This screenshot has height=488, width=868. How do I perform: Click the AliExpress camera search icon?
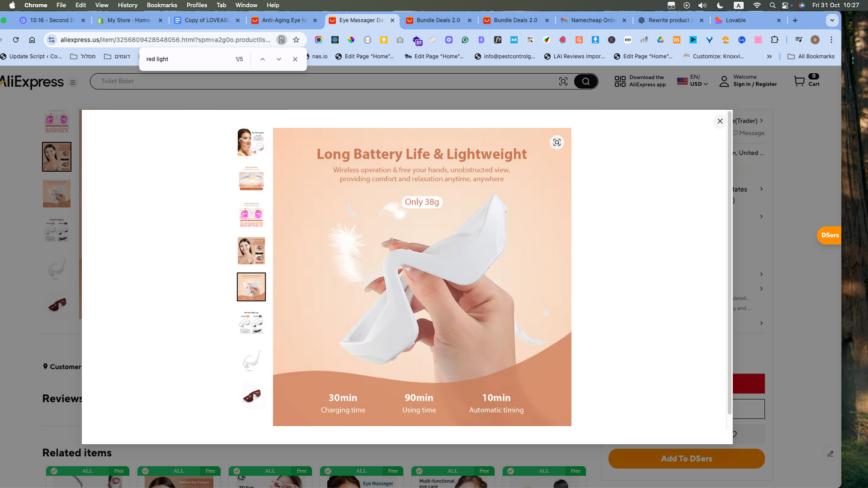pyautogui.click(x=563, y=82)
